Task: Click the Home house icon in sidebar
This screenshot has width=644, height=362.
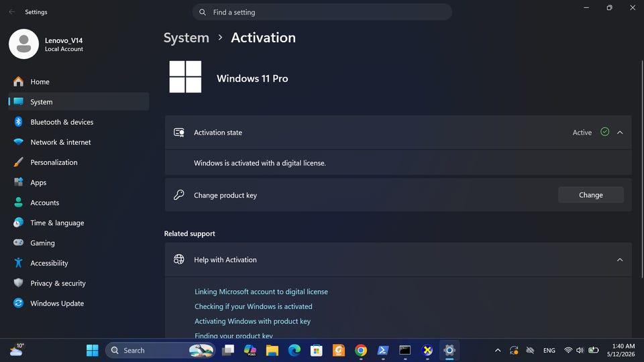Action: 19,81
